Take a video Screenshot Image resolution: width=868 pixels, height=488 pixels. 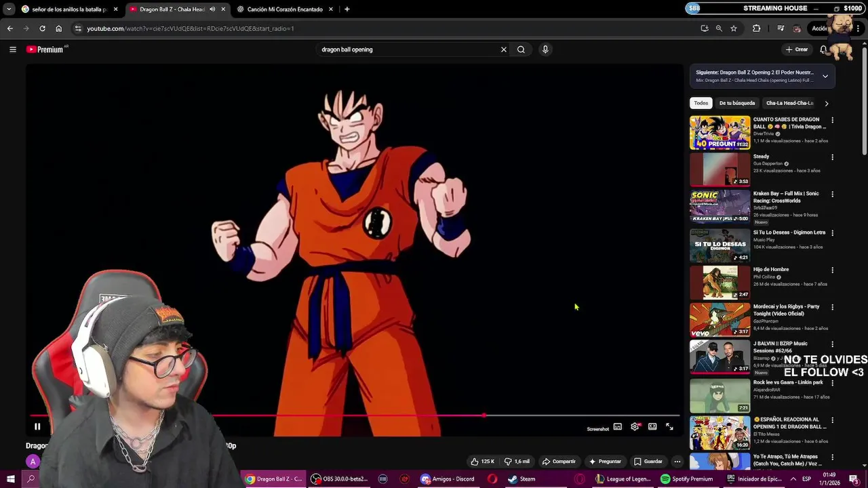click(597, 429)
